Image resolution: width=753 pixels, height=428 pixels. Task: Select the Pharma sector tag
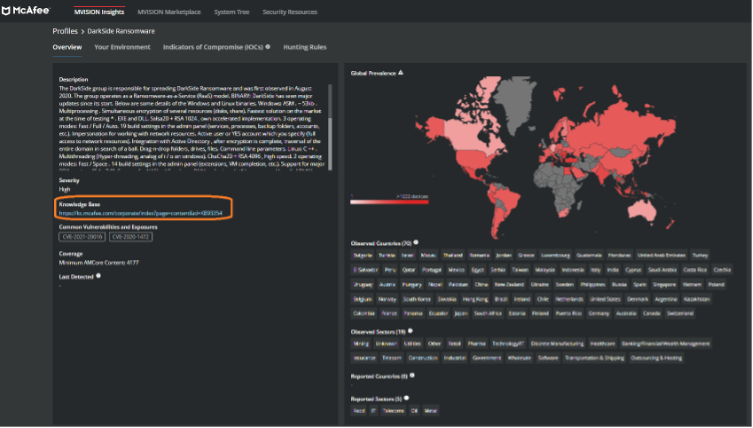click(476, 344)
